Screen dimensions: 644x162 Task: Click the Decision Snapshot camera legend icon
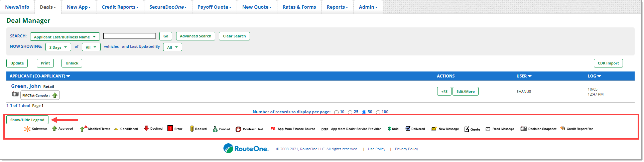point(524,129)
